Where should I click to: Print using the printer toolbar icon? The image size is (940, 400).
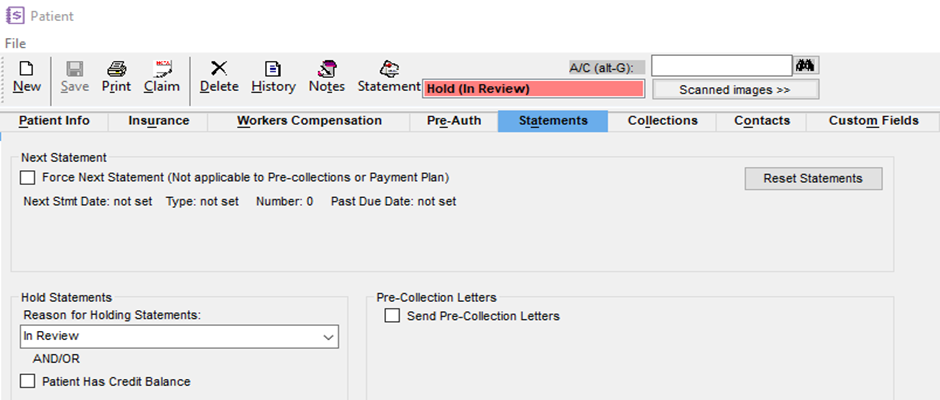pos(116,68)
